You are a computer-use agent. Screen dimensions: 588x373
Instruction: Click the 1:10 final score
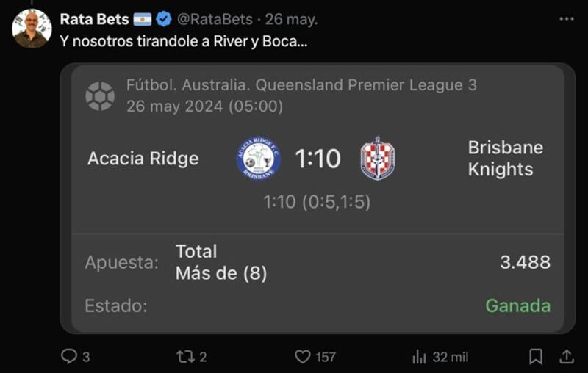[318, 158]
